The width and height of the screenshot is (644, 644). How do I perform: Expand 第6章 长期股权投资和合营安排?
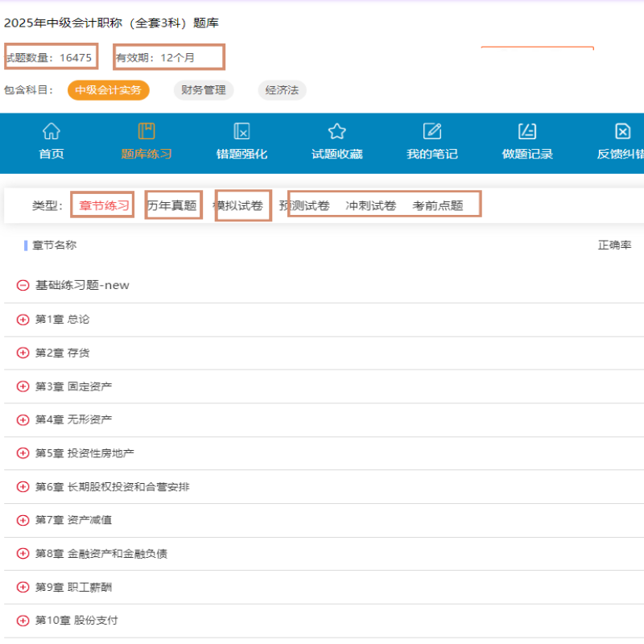[23, 487]
